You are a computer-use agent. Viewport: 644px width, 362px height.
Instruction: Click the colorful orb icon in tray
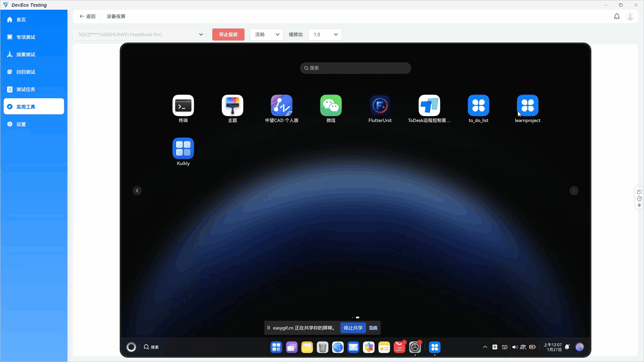pos(580,347)
